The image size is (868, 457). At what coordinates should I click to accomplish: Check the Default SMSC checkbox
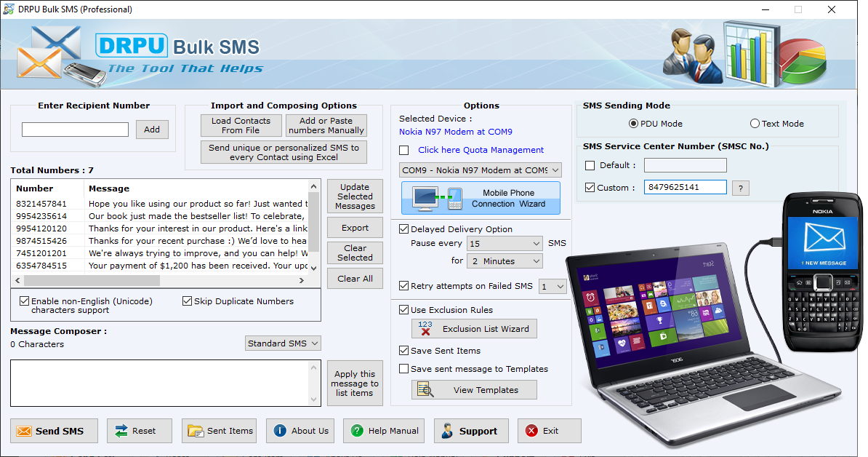[x=590, y=165]
